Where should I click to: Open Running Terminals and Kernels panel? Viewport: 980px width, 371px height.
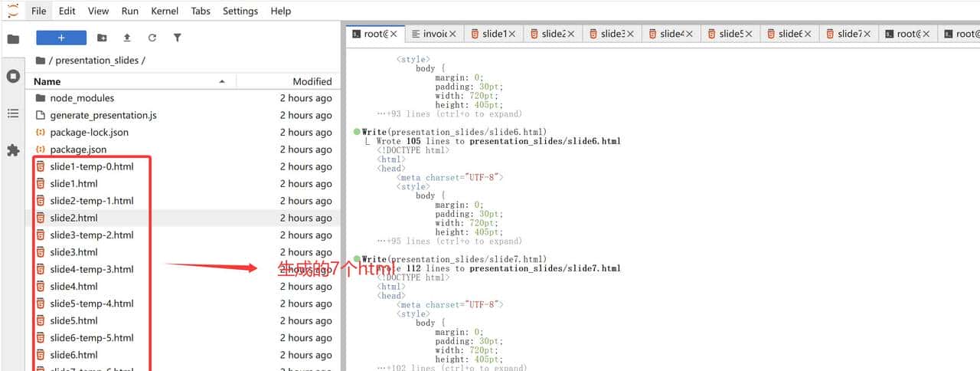click(x=13, y=76)
